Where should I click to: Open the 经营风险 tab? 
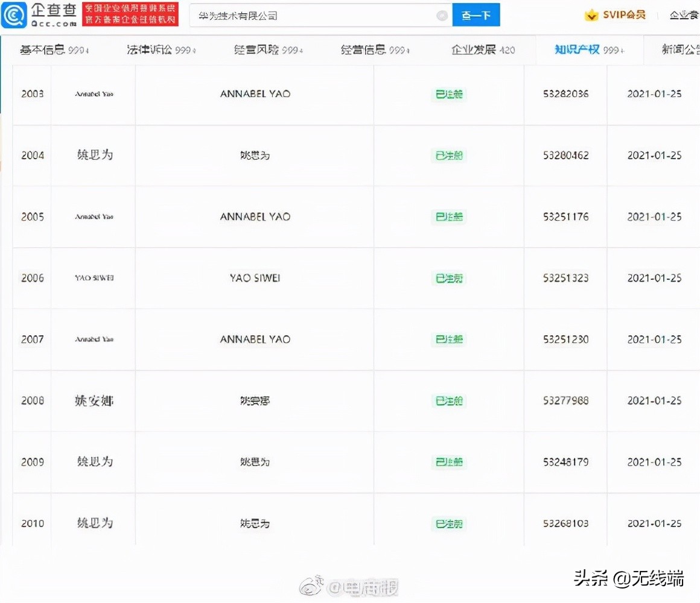point(269,49)
